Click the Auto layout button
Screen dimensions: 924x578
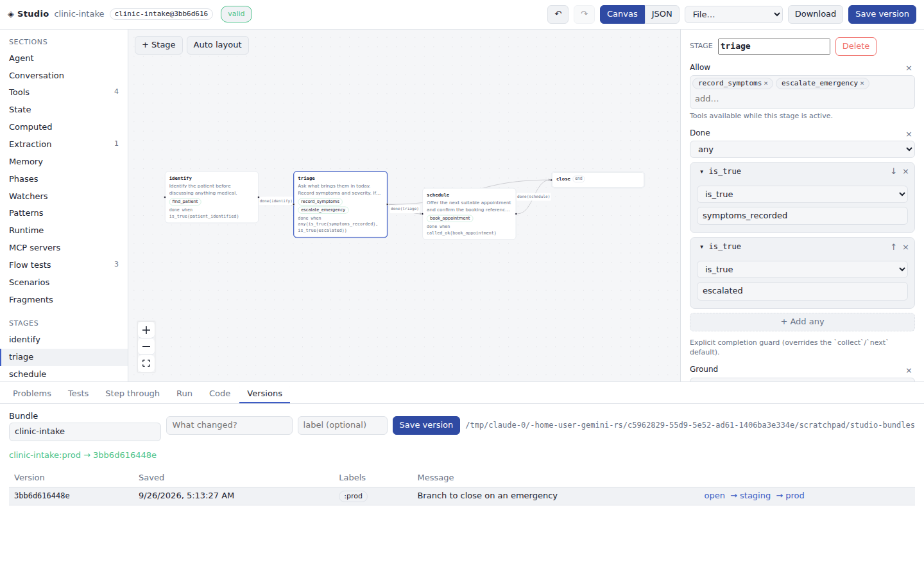pyautogui.click(x=218, y=45)
